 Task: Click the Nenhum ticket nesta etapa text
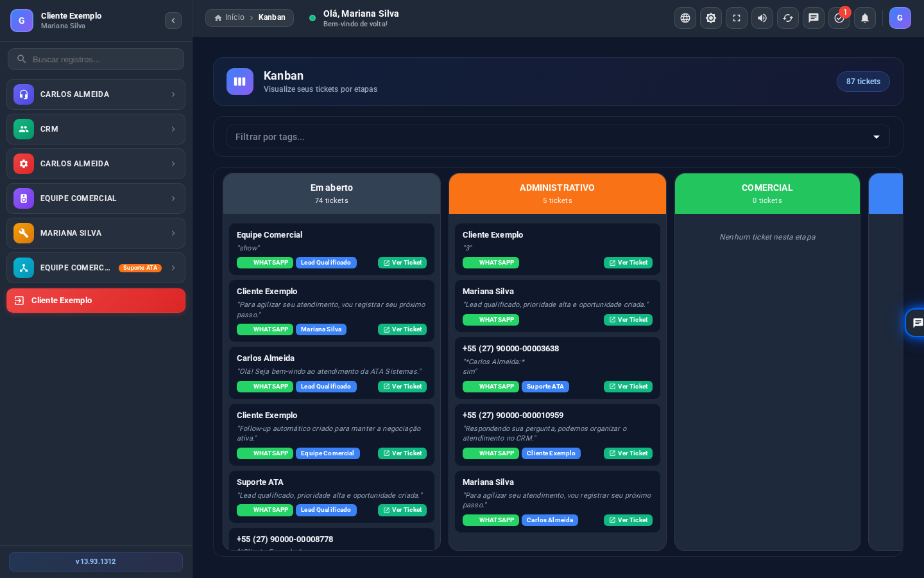click(767, 237)
